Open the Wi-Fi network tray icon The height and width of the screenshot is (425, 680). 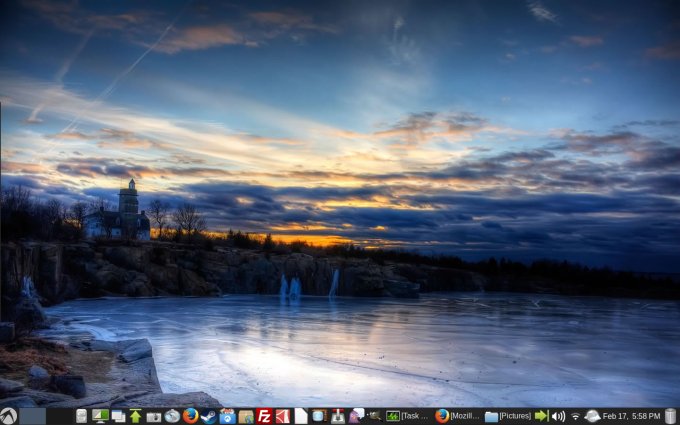(x=575, y=417)
